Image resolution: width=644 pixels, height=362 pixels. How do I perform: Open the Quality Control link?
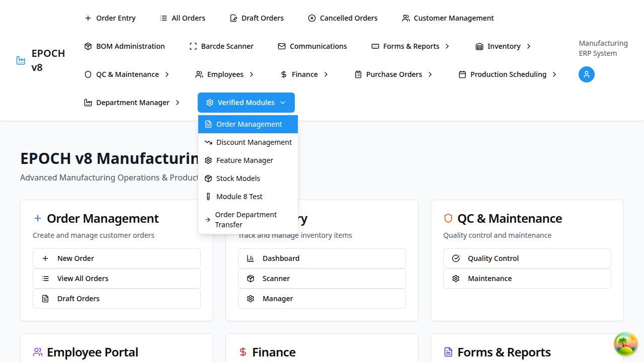(527, 258)
